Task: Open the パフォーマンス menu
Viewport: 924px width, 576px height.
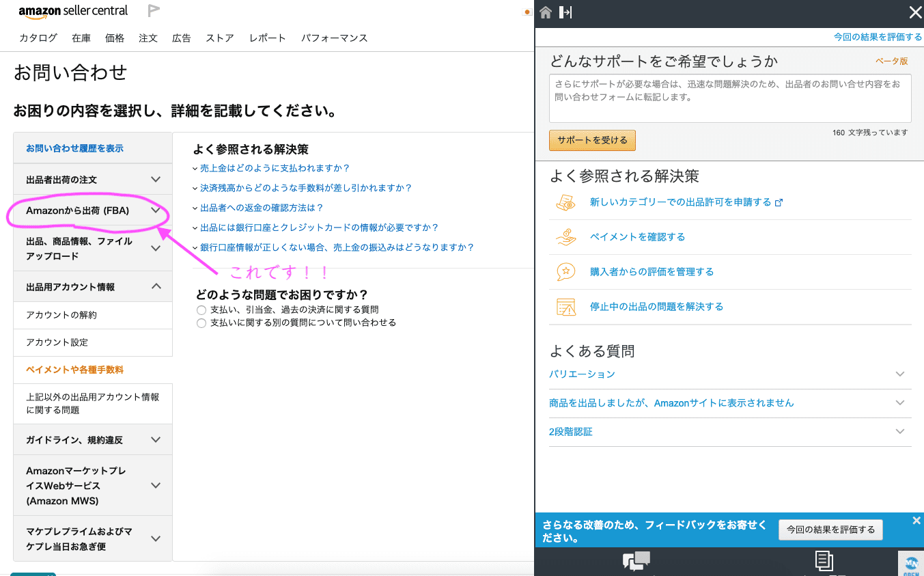Action: point(335,38)
